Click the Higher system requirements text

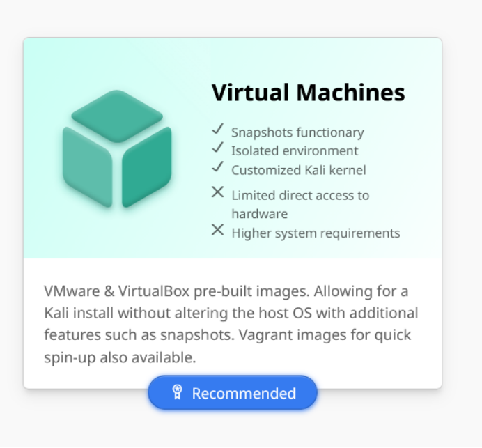(x=316, y=233)
